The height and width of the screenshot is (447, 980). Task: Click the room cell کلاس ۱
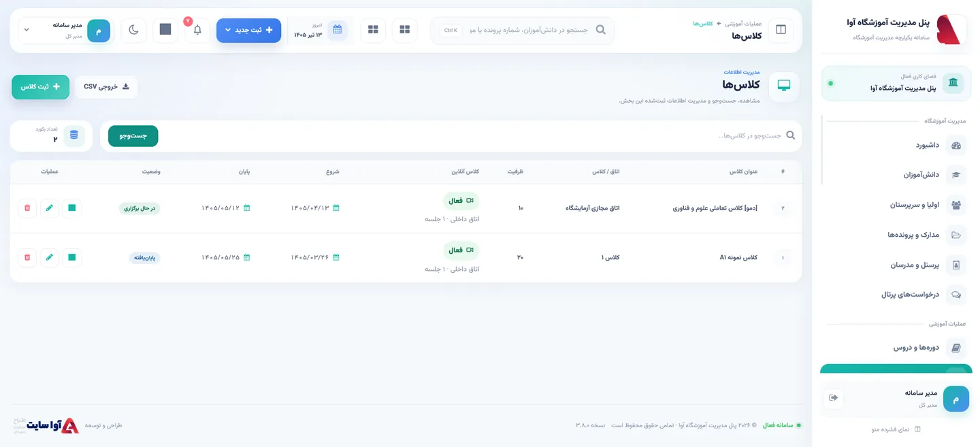[610, 257]
